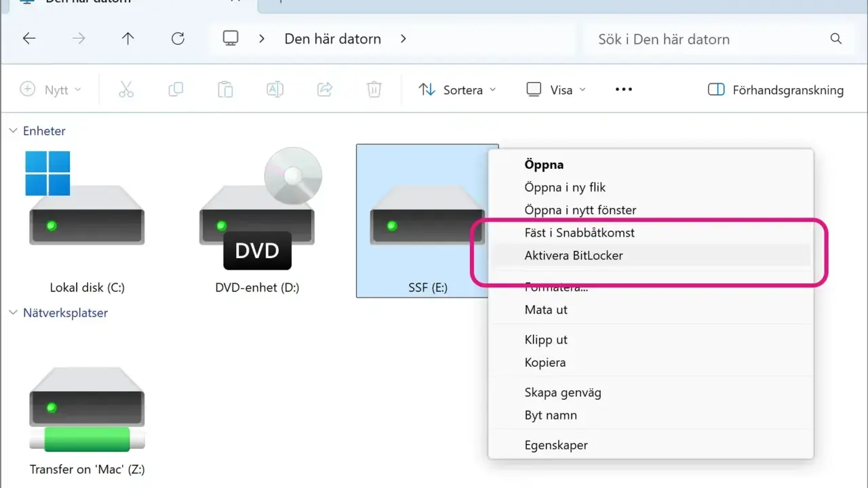Screen dimensions: 868x488
Task: Choose Aktivera BitLocker
Action: click(650, 256)
